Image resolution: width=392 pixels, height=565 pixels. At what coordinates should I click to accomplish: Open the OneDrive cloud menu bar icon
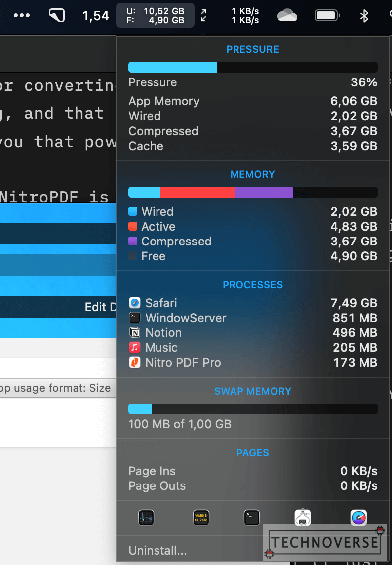pyautogui.click(x=287, y=15)
